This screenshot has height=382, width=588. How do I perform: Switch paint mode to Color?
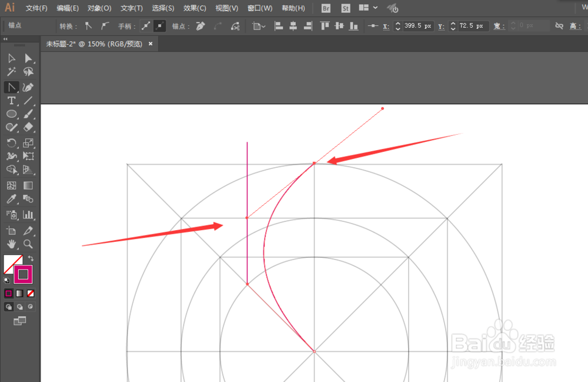point(8,294)
